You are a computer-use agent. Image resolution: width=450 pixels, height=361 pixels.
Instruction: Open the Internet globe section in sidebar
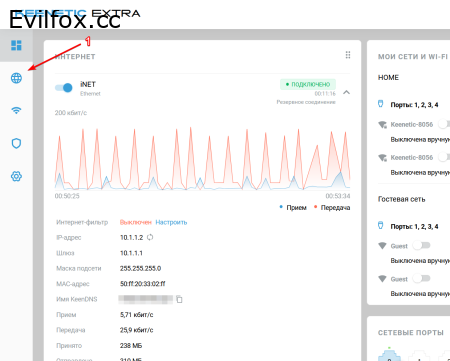[16, 78]
